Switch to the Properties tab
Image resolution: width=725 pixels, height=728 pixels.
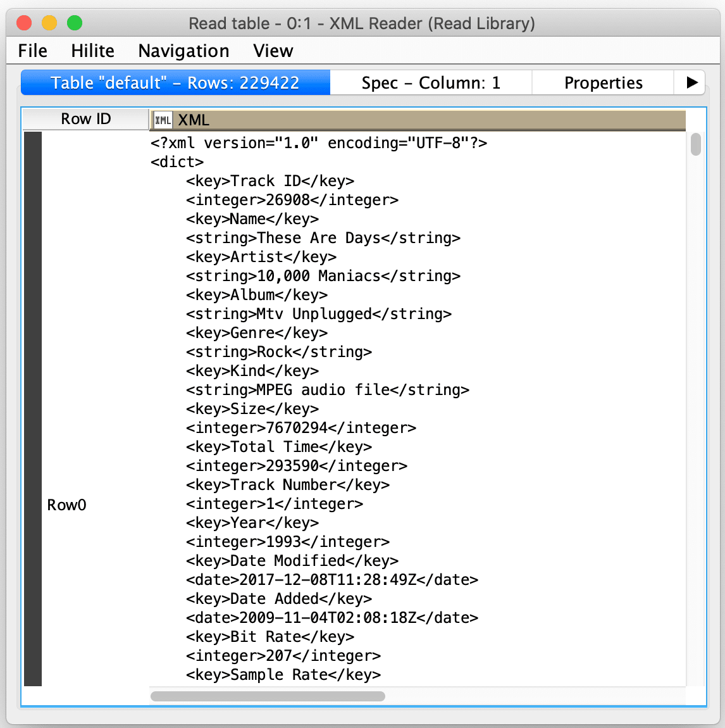(x=603, y=82)
